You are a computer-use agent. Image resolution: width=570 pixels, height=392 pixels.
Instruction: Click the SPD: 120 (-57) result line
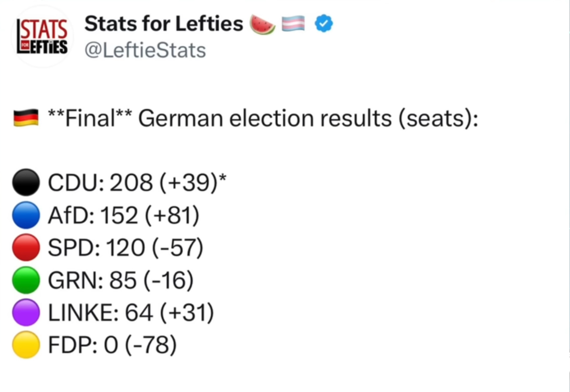pos(126,248)
